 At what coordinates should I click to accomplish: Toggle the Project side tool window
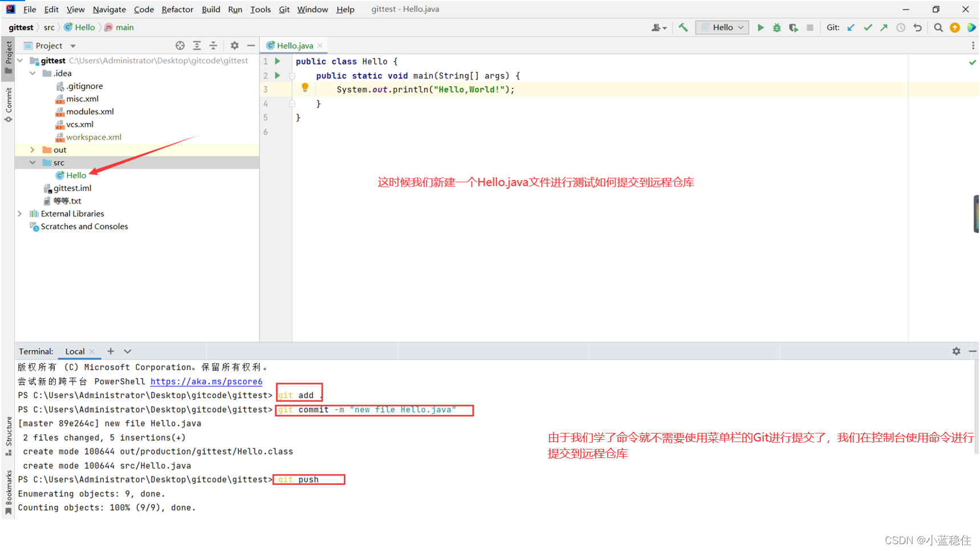tap(8, 58)
